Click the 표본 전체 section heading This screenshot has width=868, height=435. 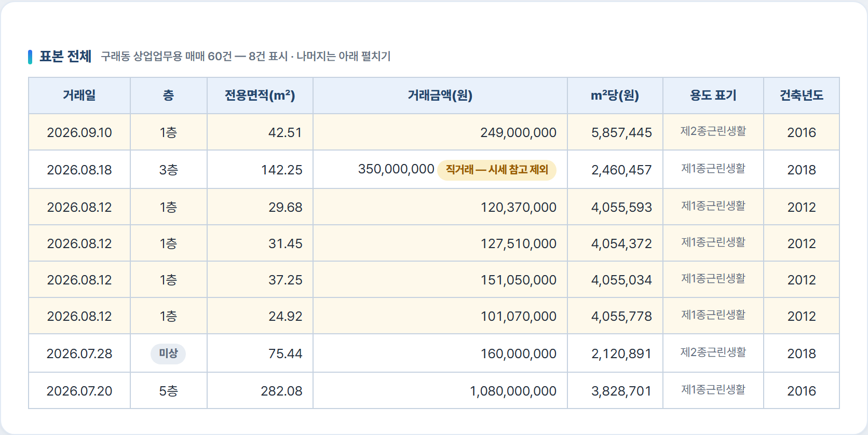coord(65,56)
